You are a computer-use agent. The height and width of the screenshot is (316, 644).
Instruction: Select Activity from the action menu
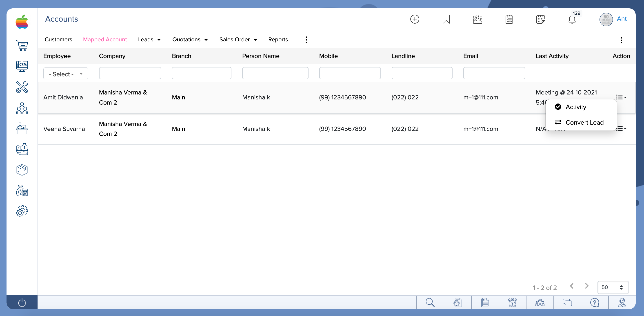[576, 107]
